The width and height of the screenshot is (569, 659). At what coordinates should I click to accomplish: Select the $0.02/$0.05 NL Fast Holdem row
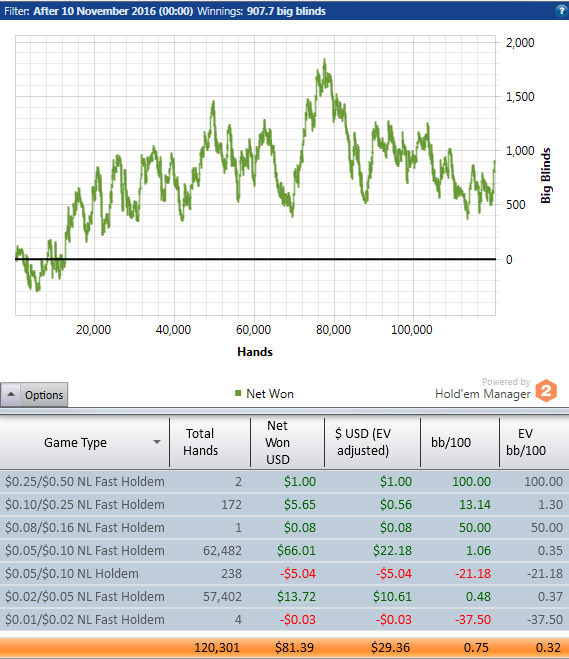(284, 597)
